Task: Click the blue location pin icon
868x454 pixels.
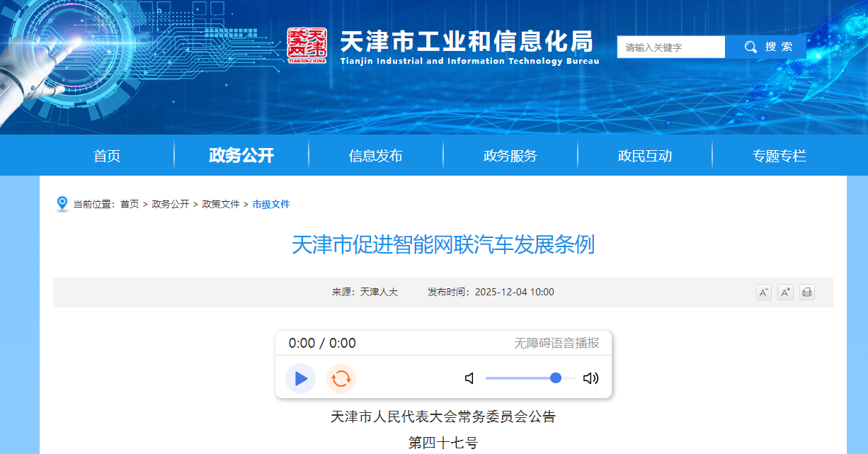Action: (62, 204)
